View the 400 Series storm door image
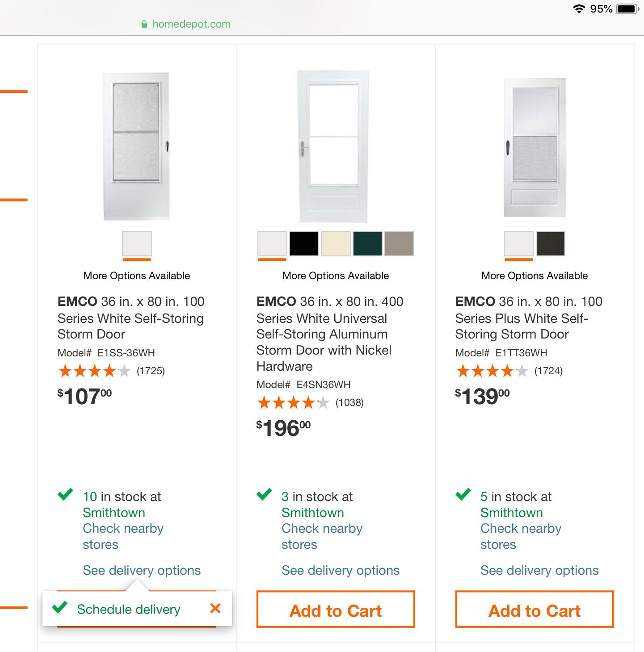 pos(334,146)
